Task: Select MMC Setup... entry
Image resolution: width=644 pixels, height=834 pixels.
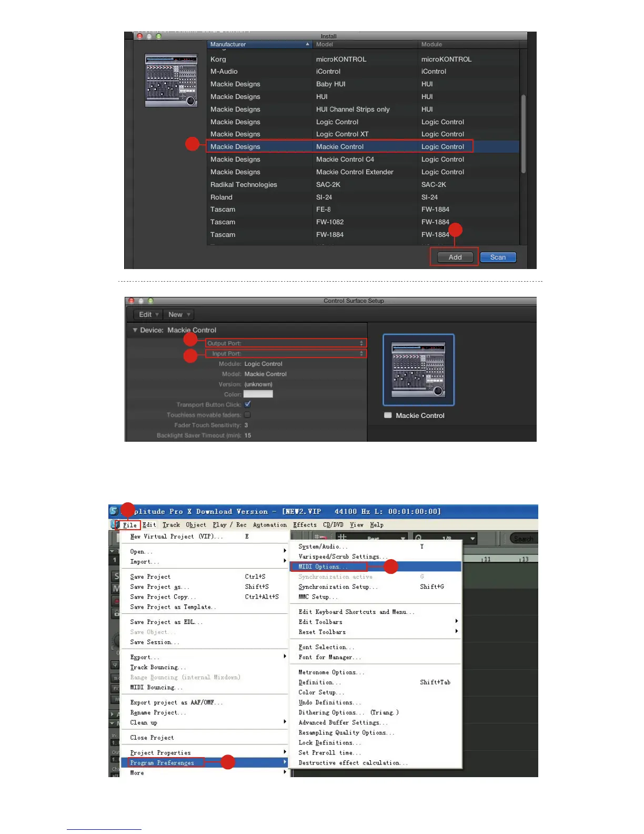Action: tap(376, 597)
